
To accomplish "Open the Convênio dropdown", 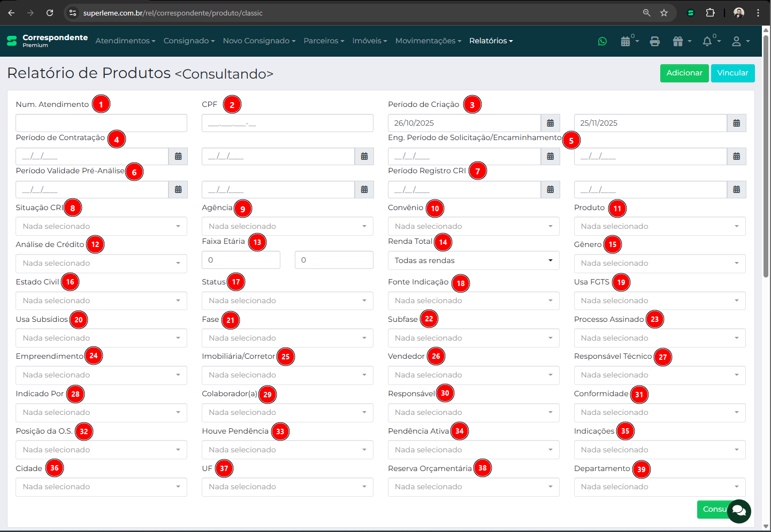I will pyautogui.click(x=473, y=226).
